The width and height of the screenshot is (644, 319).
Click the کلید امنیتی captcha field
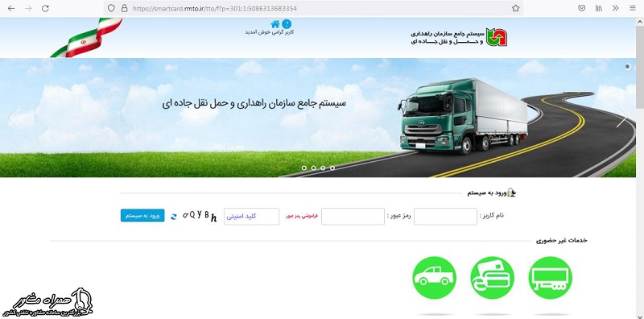[x=251, y=217]
